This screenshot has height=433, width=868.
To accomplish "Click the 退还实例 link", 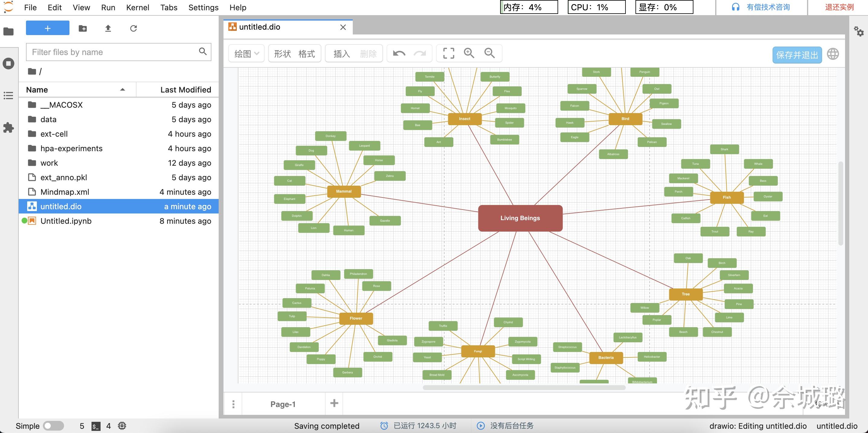I will (x=839, y=8).
